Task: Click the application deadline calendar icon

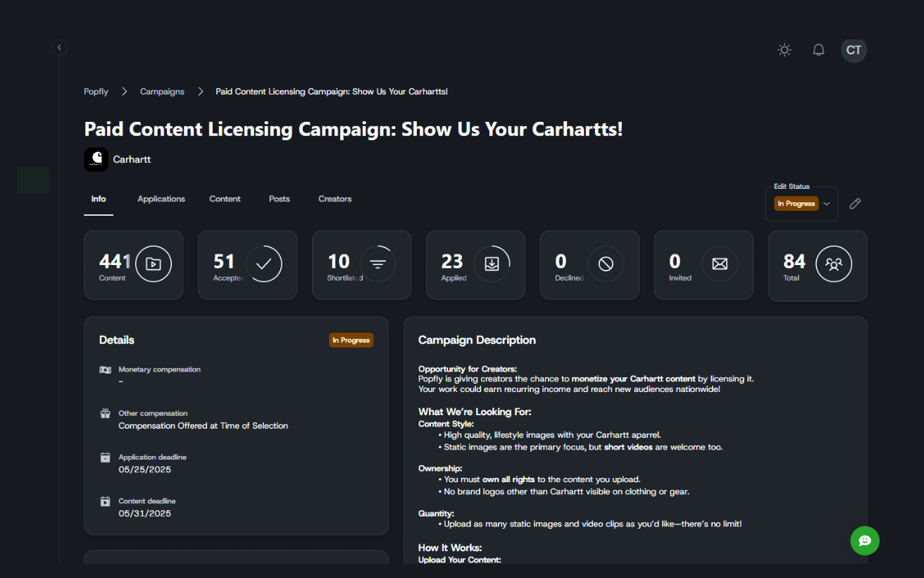Action: [105, 457]
